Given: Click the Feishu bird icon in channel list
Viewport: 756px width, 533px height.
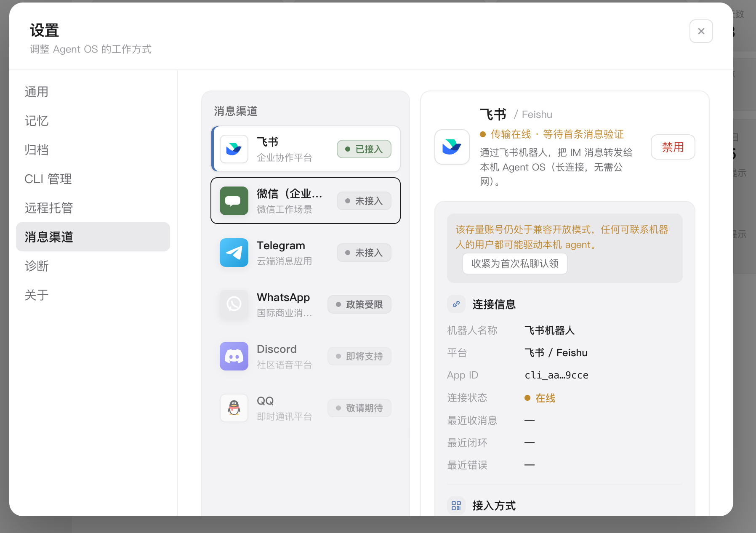Looking at the screenshot, I should 234,149.
